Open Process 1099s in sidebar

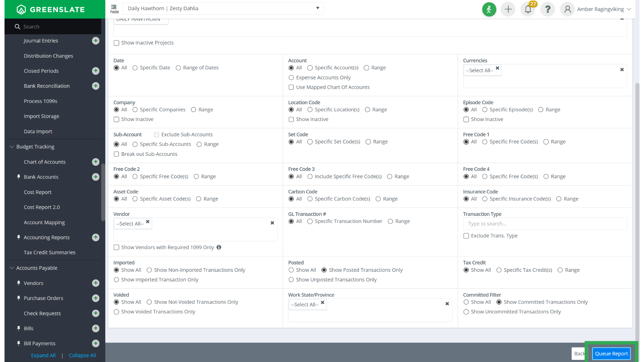(x=41, y=101)
